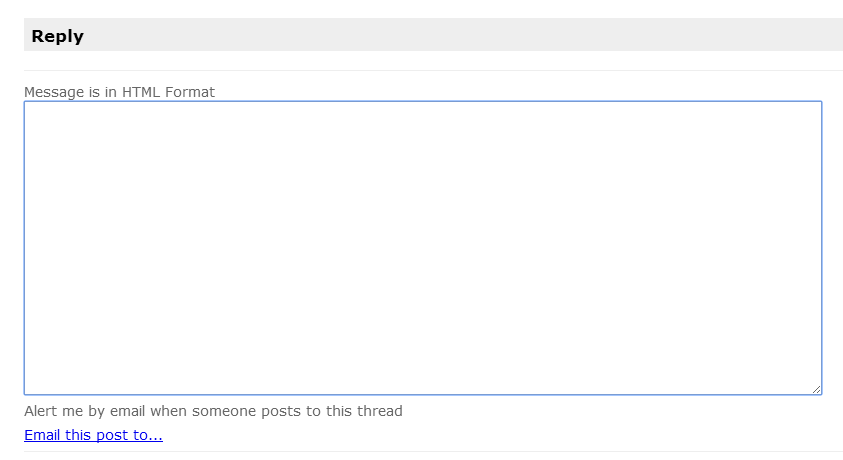
Task: Click the "Message is in HTML Format" label
Action: [119, 92]
